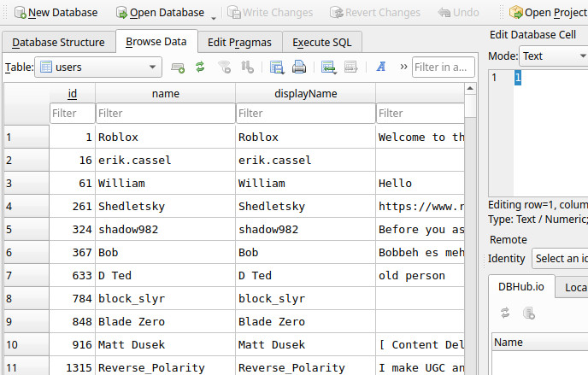Select the DBHub.io remote tab
Screen dimensions: 588x375
pyautogui.click(x=521, y=287)
